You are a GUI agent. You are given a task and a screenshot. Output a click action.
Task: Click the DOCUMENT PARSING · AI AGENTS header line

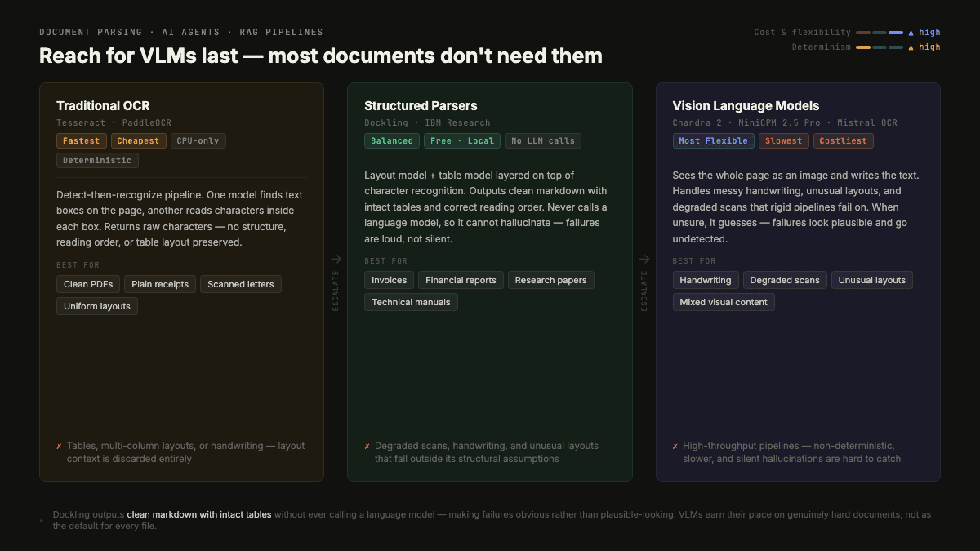(x=181, y=33)
